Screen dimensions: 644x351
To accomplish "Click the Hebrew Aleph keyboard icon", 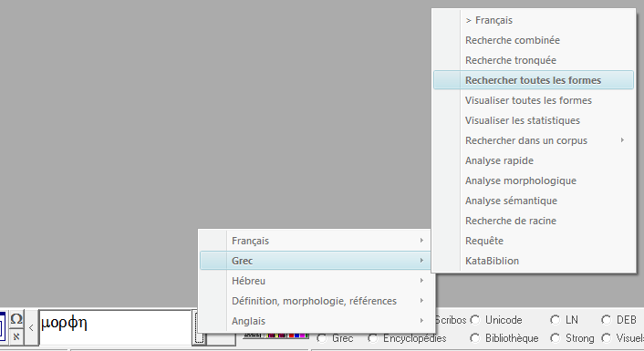I will click(x=16, y=336).
